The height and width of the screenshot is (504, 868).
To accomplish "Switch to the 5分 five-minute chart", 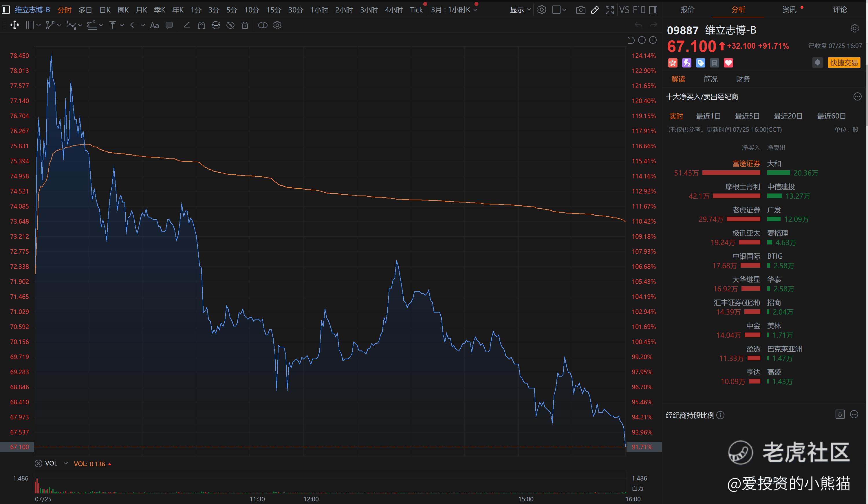I will pos(232,10).
